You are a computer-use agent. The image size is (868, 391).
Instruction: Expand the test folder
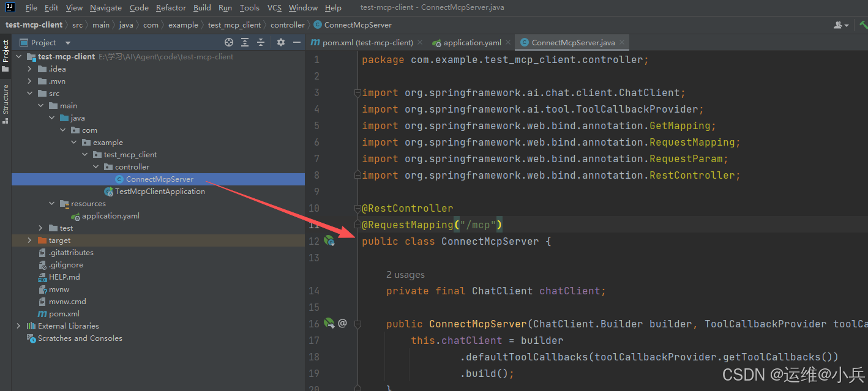coord(41,228)
